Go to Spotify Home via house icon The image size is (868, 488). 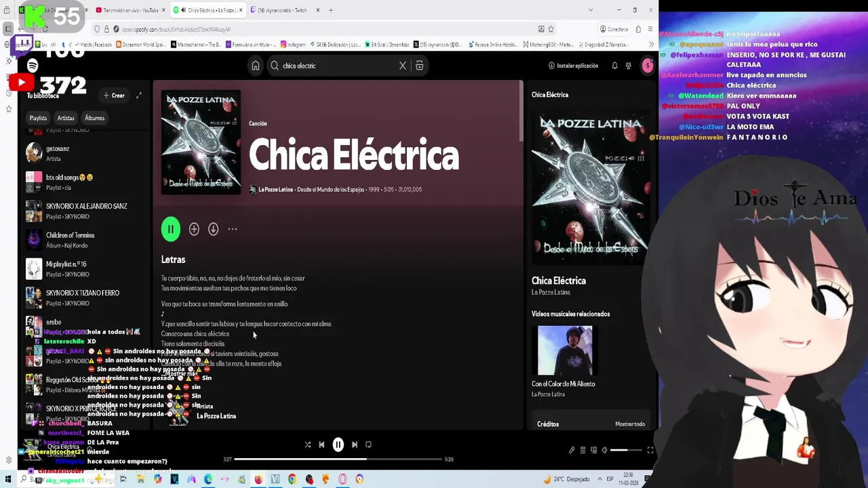click(x=256, y=66)
